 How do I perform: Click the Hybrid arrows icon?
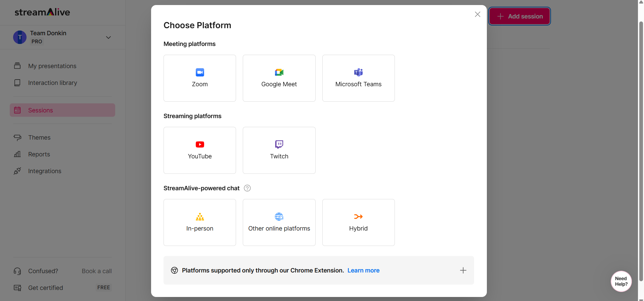358,217
